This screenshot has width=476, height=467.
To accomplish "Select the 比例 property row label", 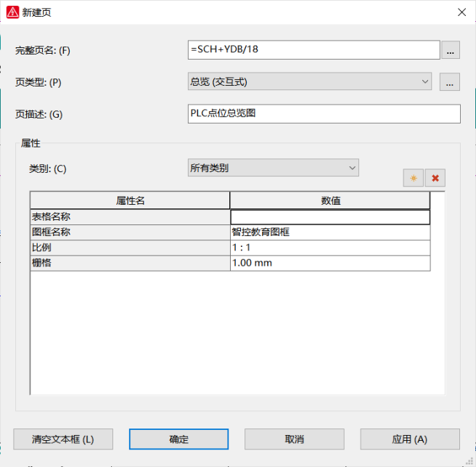I will click(x=130, y=248).
